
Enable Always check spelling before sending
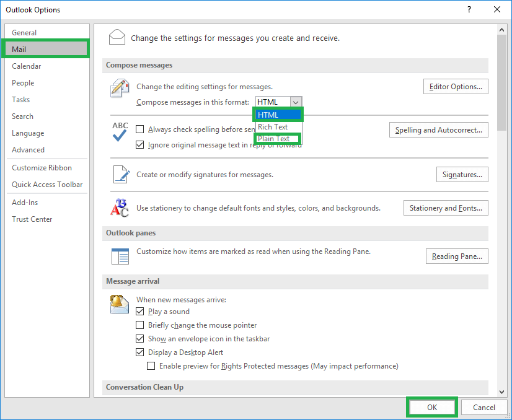click(139, 129)
